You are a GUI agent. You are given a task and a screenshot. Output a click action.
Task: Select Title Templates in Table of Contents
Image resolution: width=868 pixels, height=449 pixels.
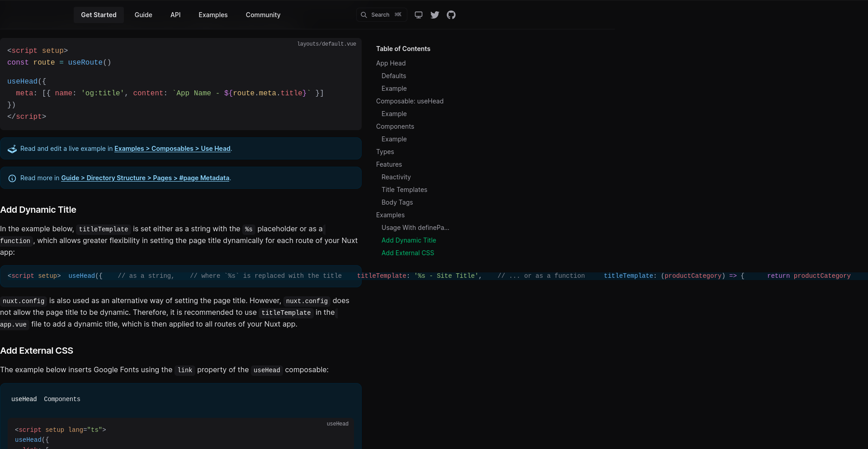[x=404, y=190]
